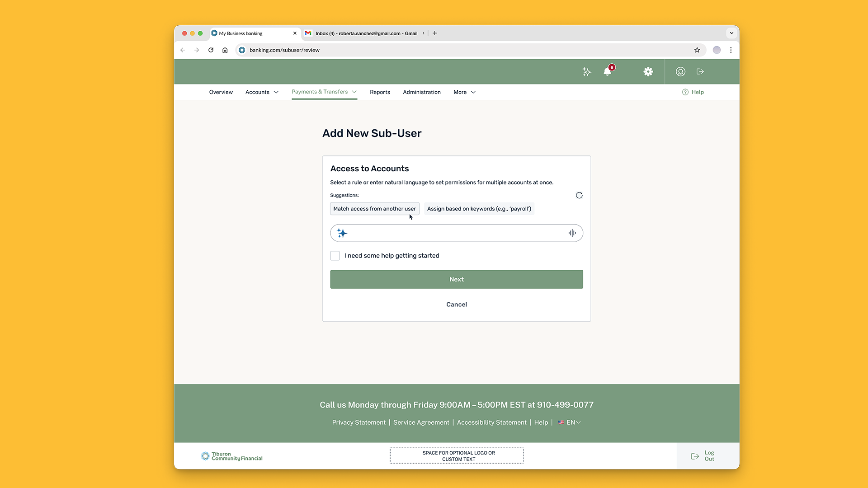The width and height of the screenshot is (868, 488).
Task: Activate voice input waveform icon
Action: click(x=572, y=233)
